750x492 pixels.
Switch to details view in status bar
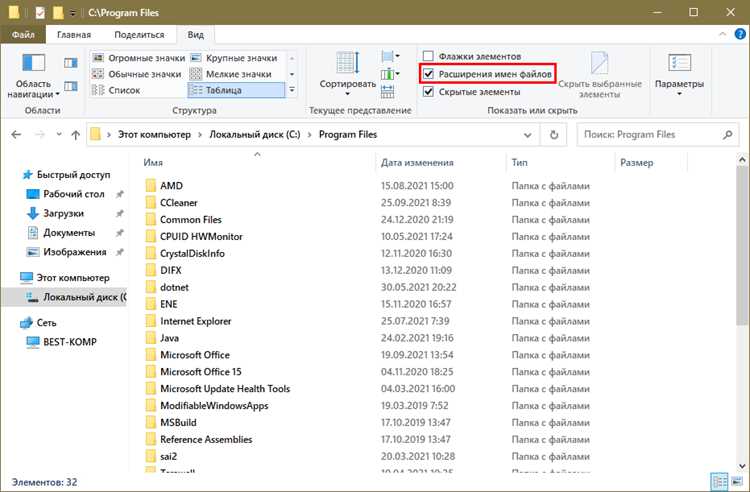719,482
